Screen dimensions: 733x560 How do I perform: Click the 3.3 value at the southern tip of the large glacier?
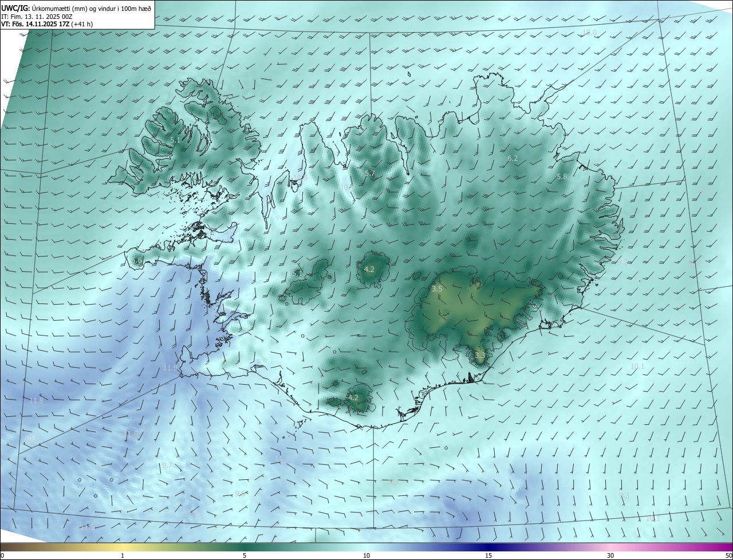pyautogui.click(x=480, y=356)
